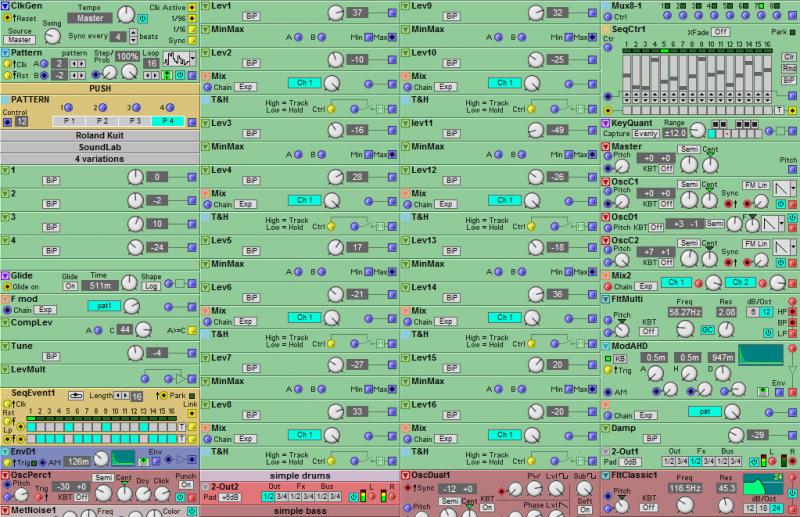The width and height of the screenshot is (800, 517).
Task: Select pattern P 3 in PATTERN switch
Action: click(135, 121)
